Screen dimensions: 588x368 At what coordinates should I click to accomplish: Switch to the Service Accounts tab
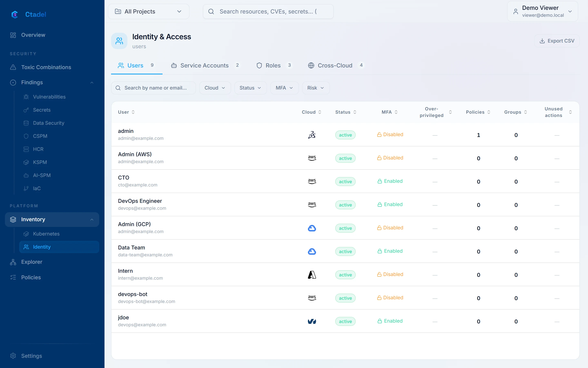(206, 65)
